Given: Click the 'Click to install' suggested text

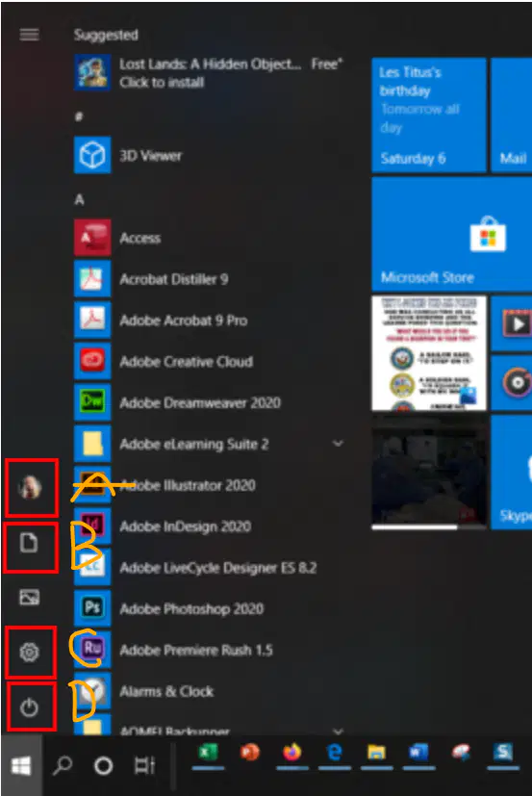Looking at the screenshot, I should click(x=162, y=82).
